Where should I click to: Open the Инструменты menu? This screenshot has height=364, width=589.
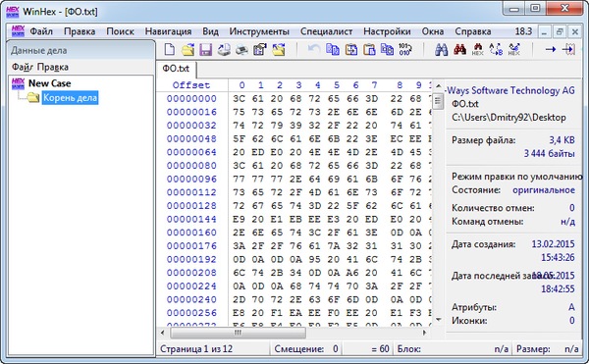[259, 31]
